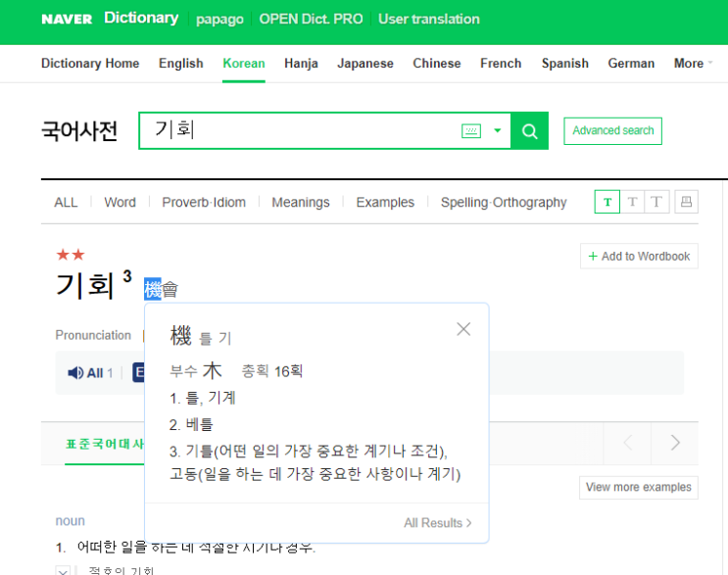Screen dimensions: 728x575
Task: Open User translation link
Action: pyautogui.click(x=428, y=19)
